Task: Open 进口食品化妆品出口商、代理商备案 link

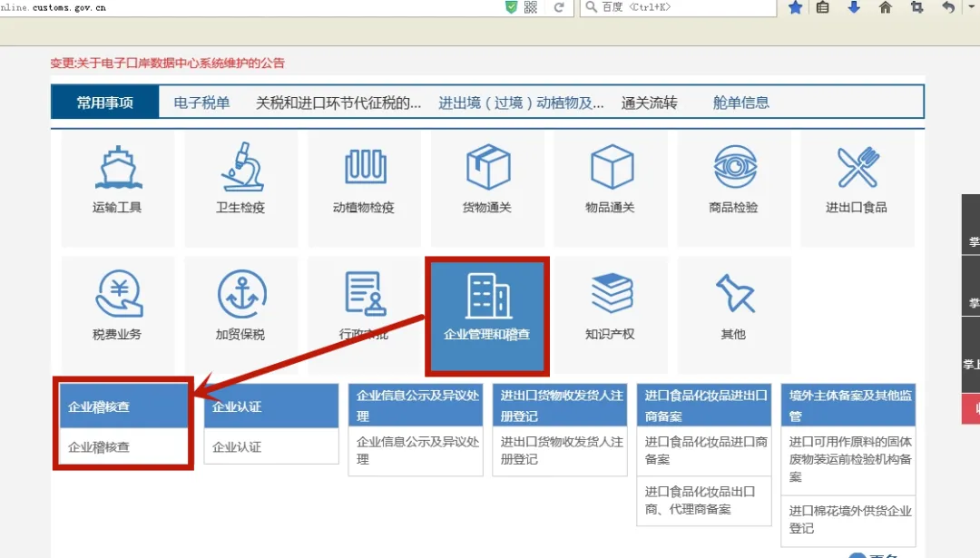Action: pos(700,501)
